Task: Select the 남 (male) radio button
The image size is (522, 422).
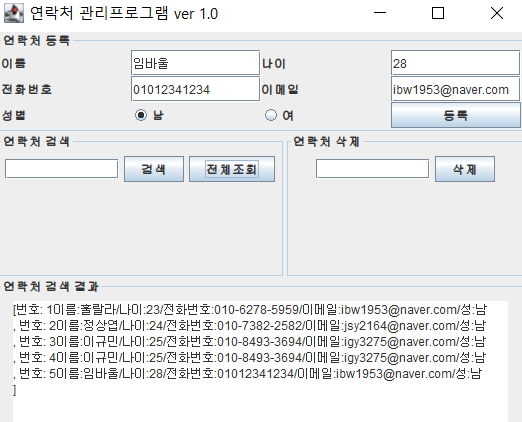Action: 141,115
